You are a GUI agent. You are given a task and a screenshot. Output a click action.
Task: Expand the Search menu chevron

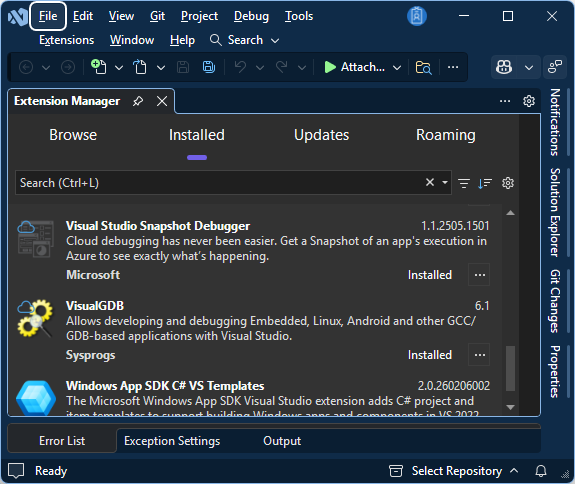275,41
